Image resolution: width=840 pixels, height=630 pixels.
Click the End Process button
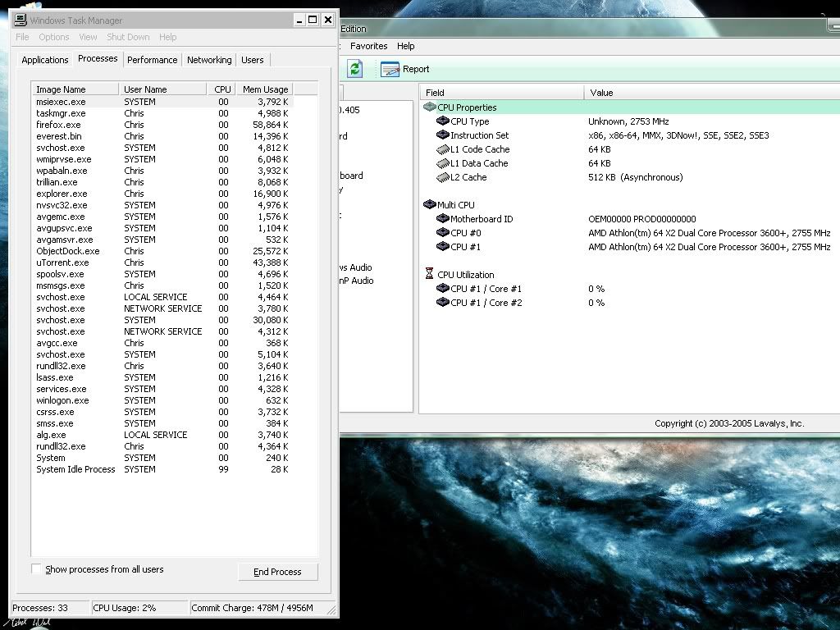277,572
